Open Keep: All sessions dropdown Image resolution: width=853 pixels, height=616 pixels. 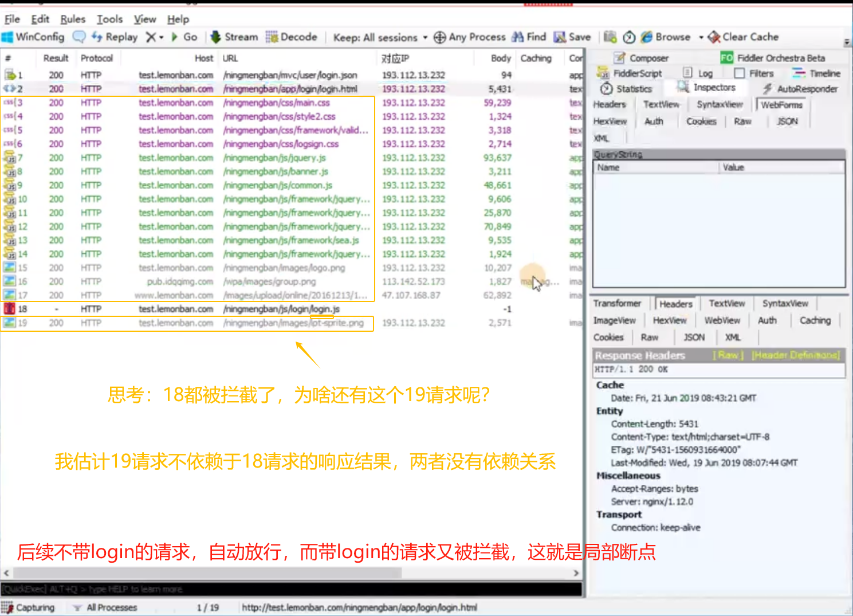(x=380, y=38)
